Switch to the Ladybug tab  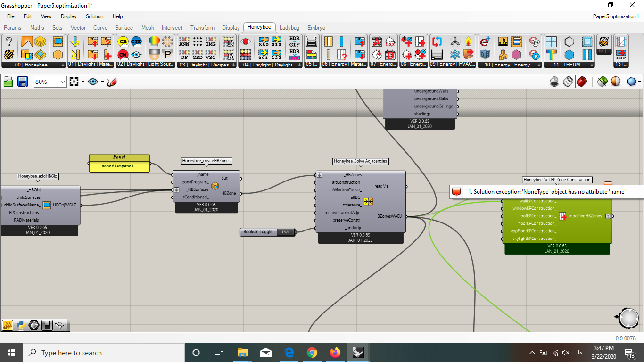(289, 28)
